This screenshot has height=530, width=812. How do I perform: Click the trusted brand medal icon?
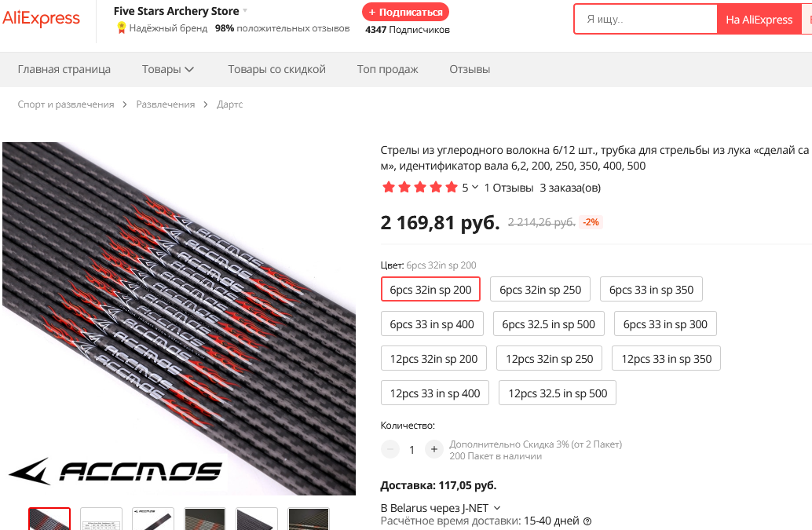tap(121, 28)
